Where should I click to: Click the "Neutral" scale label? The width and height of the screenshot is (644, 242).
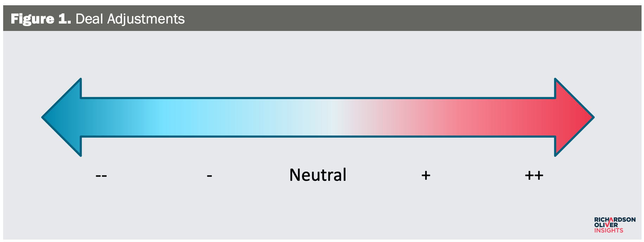(318, 175)
